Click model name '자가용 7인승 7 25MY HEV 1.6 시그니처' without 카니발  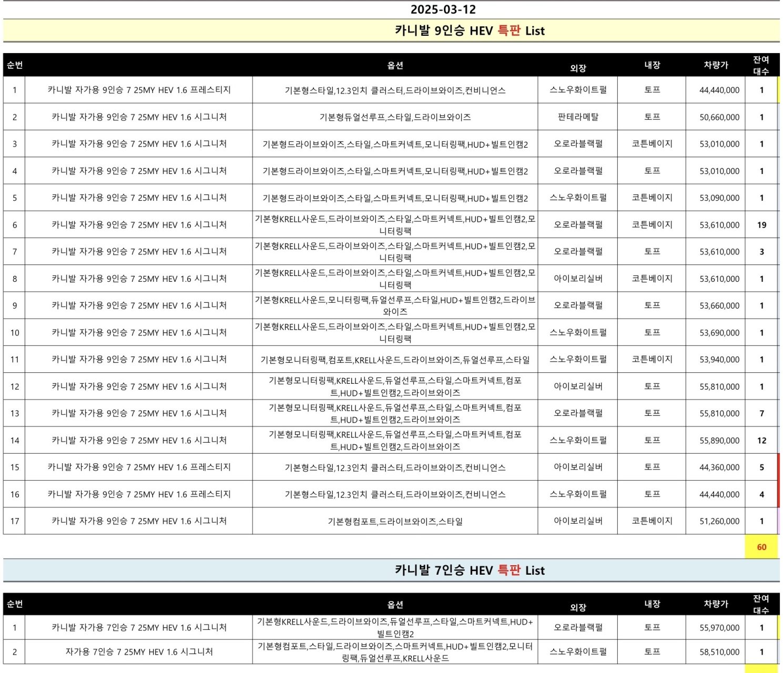click(139, 652)
